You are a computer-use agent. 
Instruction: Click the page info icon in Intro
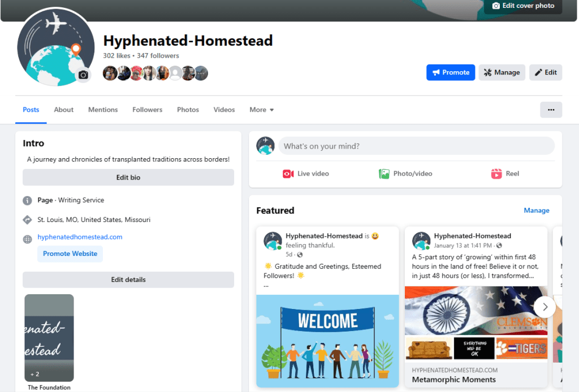pyautogui.click(x=27, y=201)
